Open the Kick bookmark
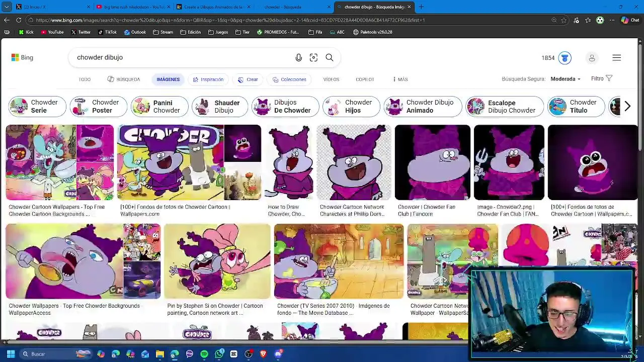Image resolution: width=644 pixels, height=362 pixels. pyautogui.click(x=26, y=32)
